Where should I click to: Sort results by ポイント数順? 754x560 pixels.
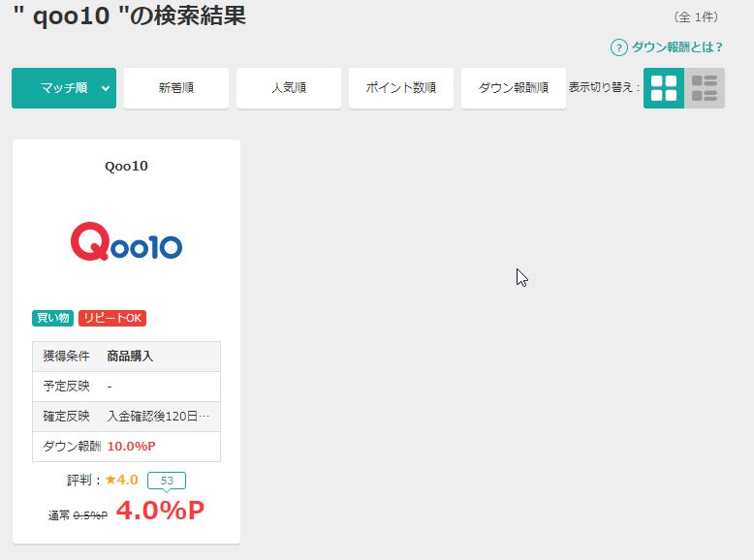(401, 88)
